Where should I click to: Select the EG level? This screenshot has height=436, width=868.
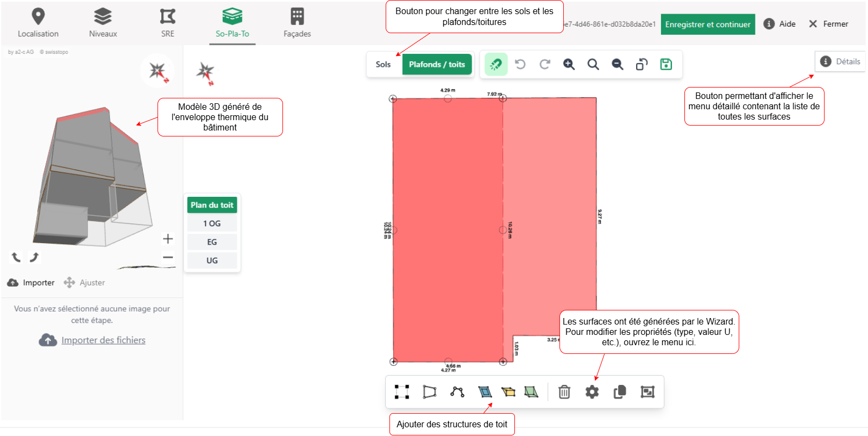(212, 242)
